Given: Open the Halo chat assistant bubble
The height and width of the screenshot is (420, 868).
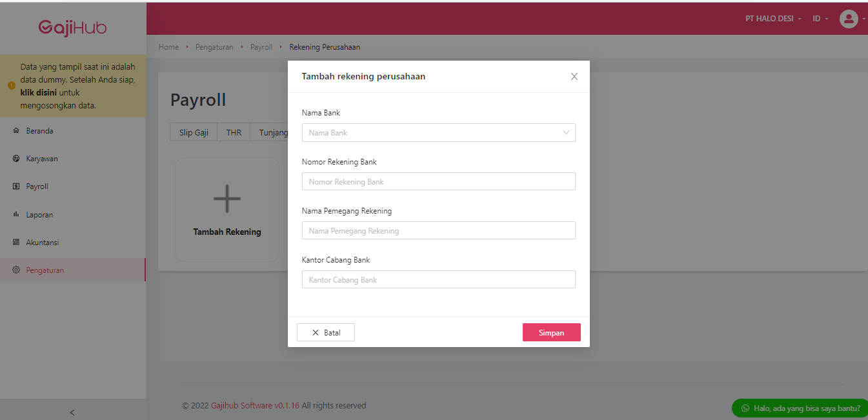Looking at the screenshot, I should [x=799, y=408].
